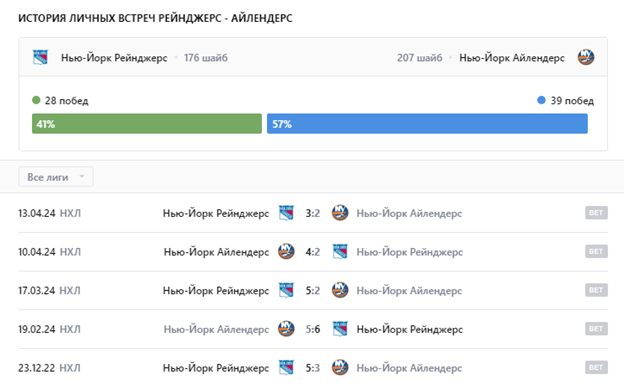The height and width of the screenshot is (385, 624).
Task: Click the date 17.03.24
Action: [37, 291]
